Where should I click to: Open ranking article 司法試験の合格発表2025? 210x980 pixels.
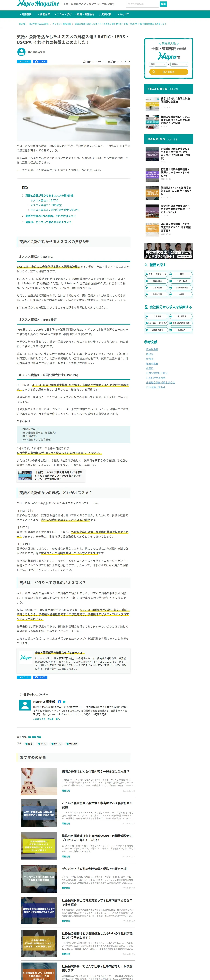169,155
